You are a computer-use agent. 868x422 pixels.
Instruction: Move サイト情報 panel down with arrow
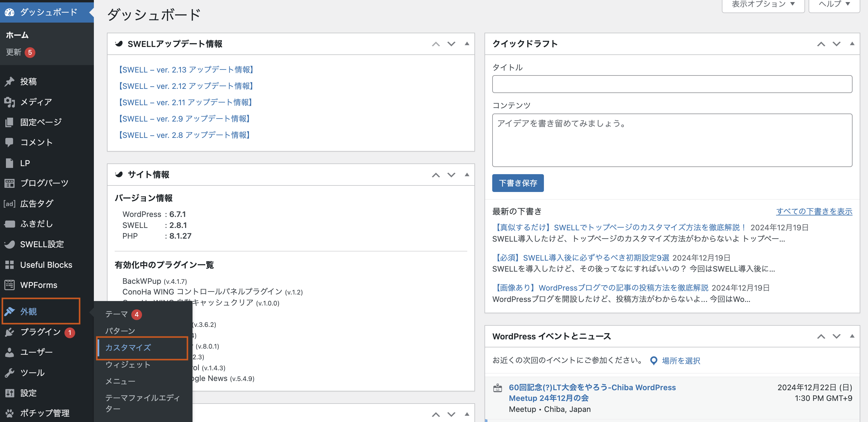tap(451, 175)
